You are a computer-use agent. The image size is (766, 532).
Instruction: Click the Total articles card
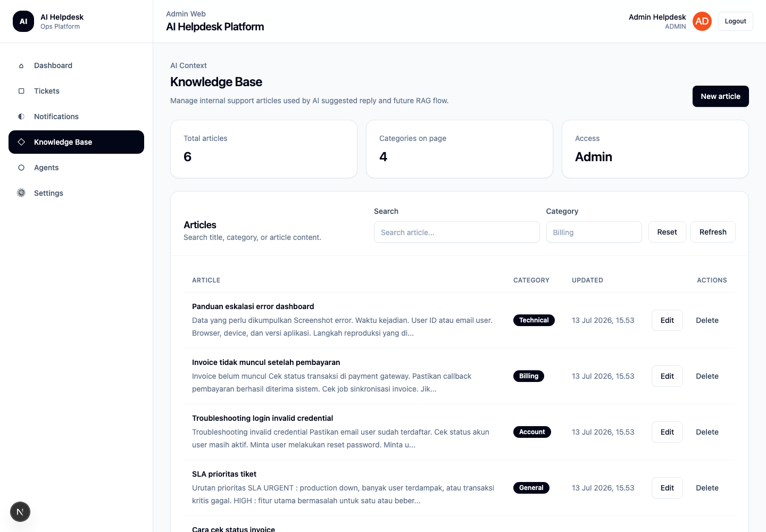tap(264, 149)
